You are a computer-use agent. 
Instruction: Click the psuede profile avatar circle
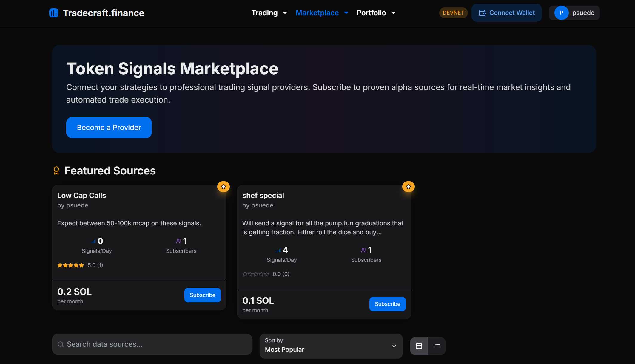[x=561, y=13]
